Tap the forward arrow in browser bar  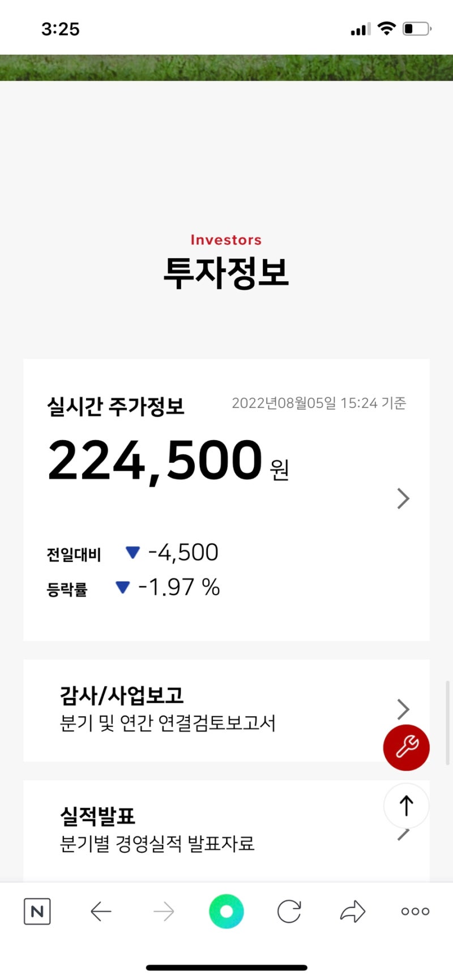coord(164,912)
